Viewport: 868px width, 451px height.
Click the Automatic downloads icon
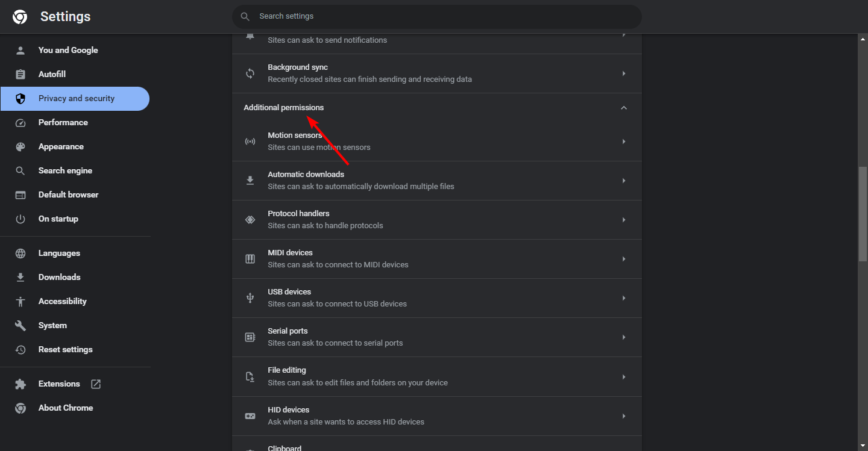250,181
